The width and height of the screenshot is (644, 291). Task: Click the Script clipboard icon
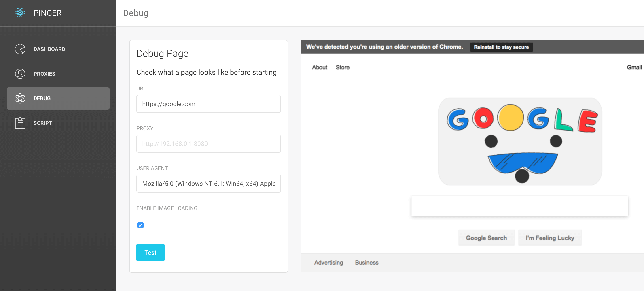[20, 123]
